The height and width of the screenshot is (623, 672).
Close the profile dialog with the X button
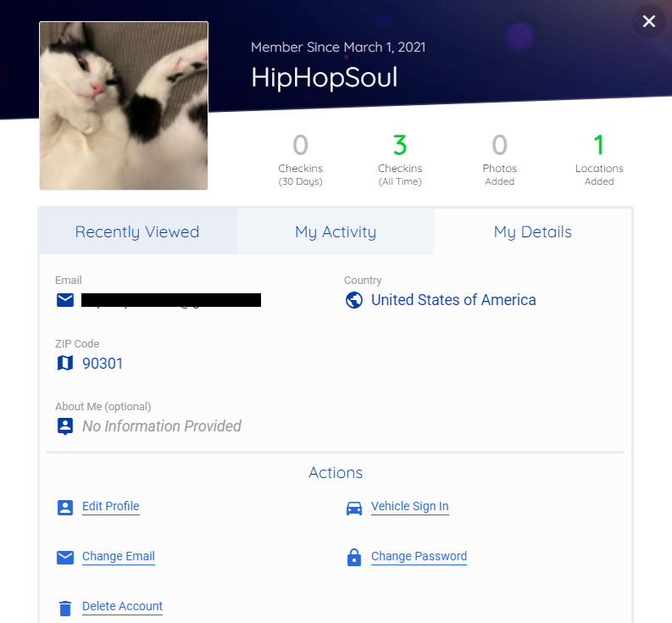[x=649, y=21]
